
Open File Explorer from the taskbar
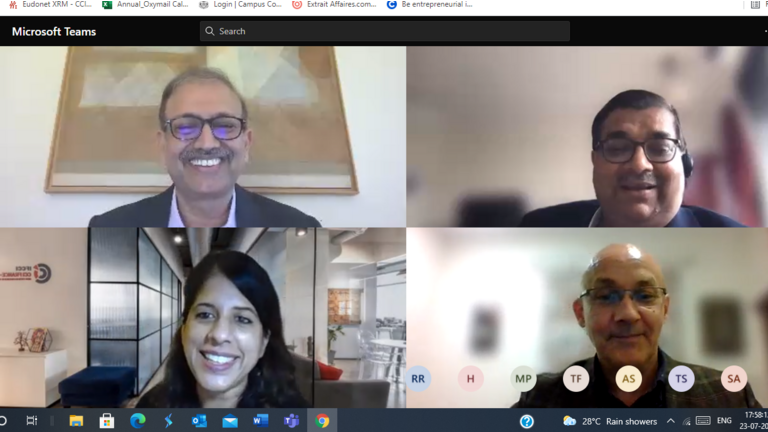click(x=76, y=421)
